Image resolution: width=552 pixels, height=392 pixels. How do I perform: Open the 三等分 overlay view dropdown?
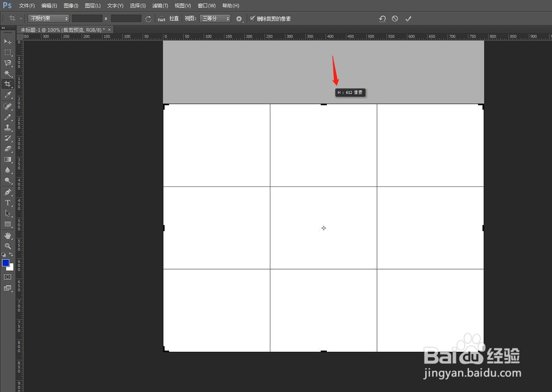(215, 18)
